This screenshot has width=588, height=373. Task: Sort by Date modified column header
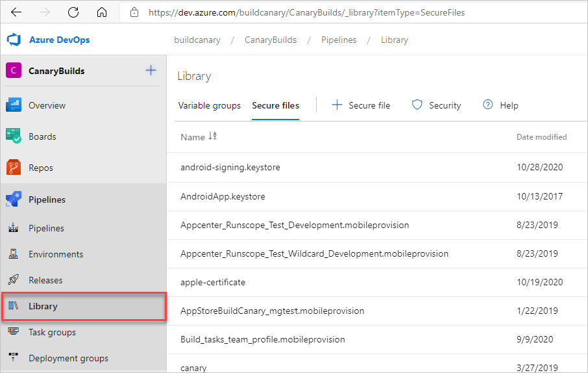[541, 137]
